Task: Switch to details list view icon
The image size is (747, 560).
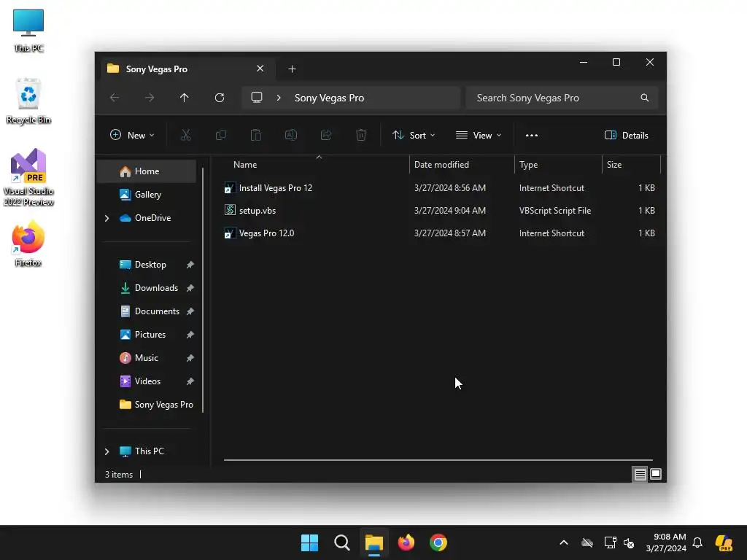Action: (640, 474)
